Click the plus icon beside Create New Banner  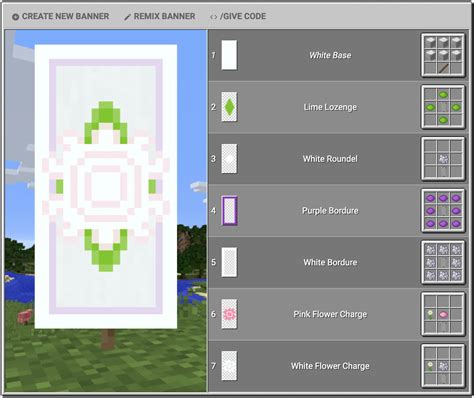(x=15, y=17)
